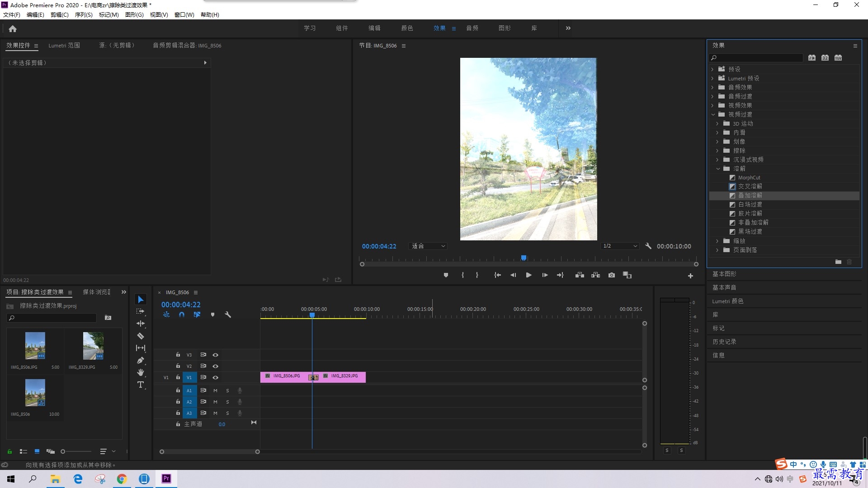Image resolution: width=868 pixels, height=488 pixels.
Task: Select the Slip tool
Action: tap(141, 348)
